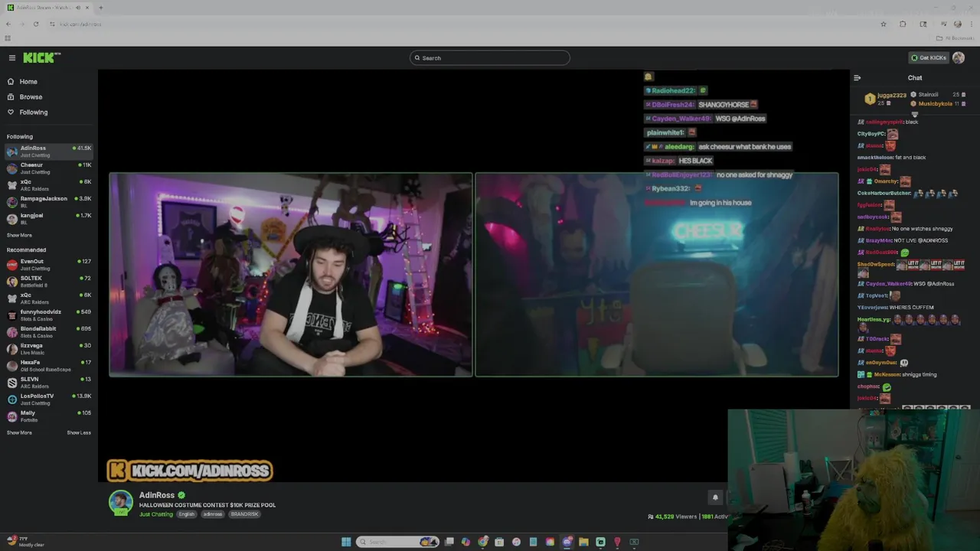Screen dimensions: 980x551
Task: Click Musicbykola in chat leaderboard
Action: (x=936, y=104)
